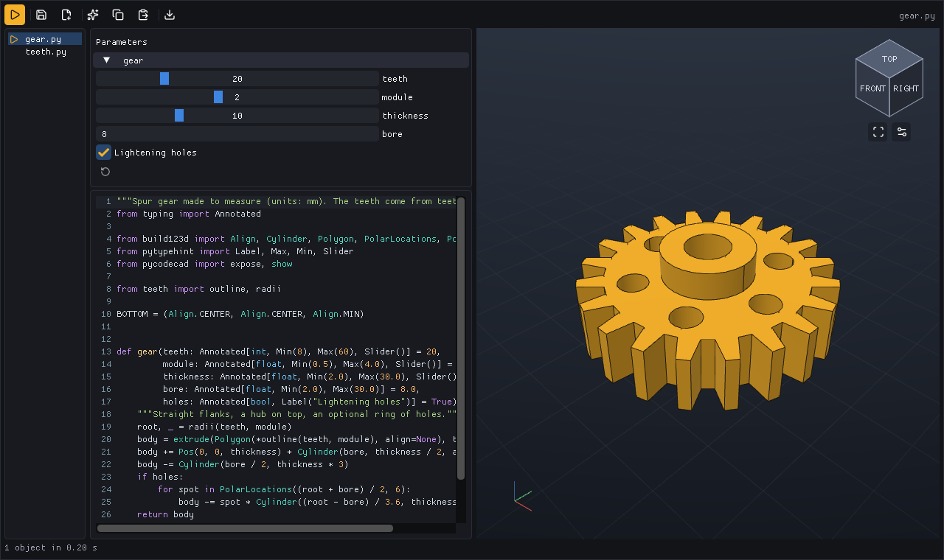
Task: Click status text '1 object in 0.20 s'
Action: coord(51,547)
